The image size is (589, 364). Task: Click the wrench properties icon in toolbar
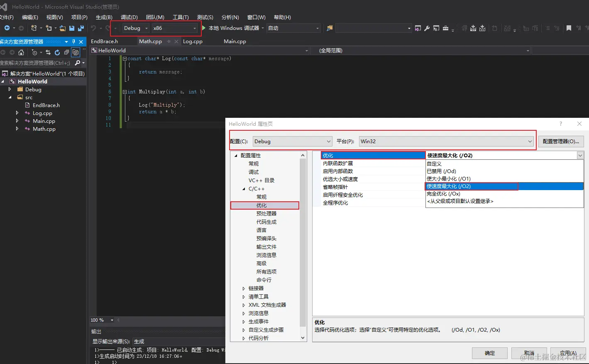pyautogui.click(x=427, y=28)
